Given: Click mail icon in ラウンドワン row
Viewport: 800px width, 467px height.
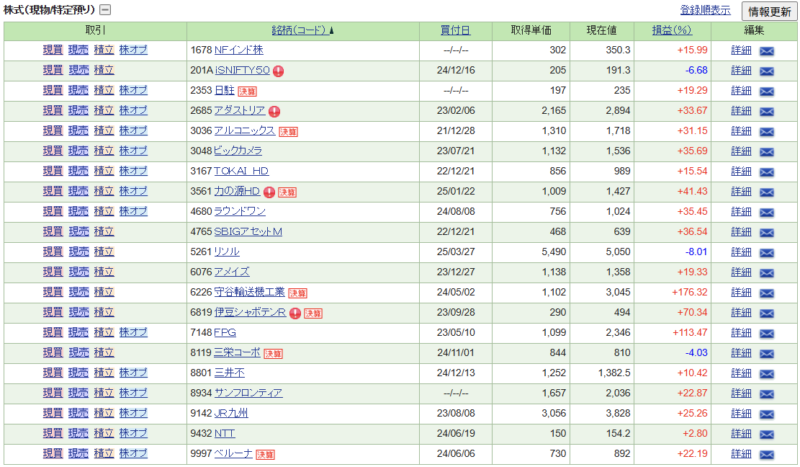Looking at the screenshot, I should coord(766,213).
